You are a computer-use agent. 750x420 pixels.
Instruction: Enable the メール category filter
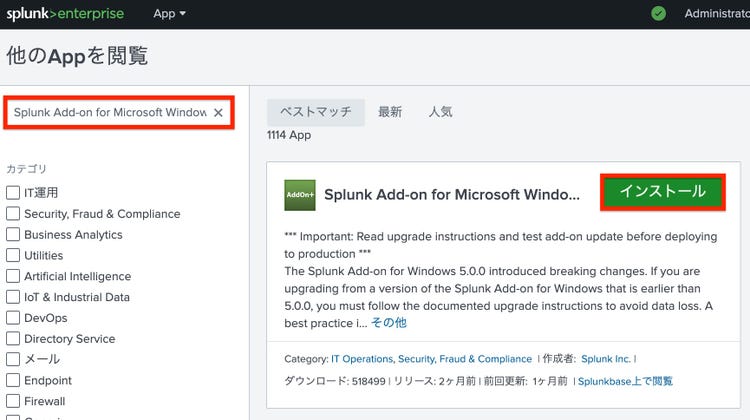[13, 359]
